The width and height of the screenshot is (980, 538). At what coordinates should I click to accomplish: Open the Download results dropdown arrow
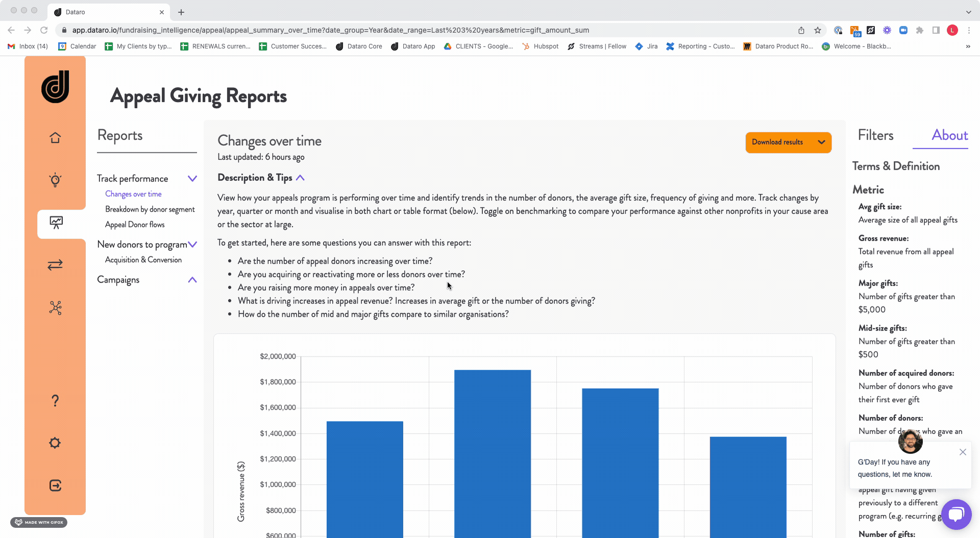(821, 142)
